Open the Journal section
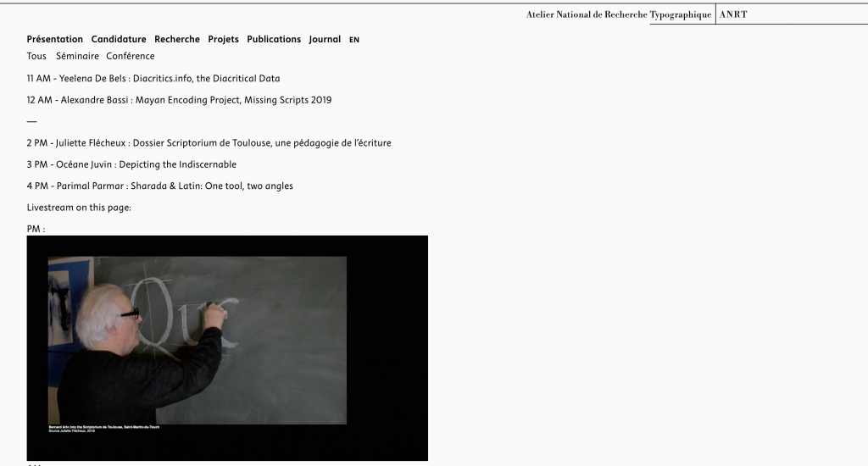The height and width of the screenshot is (466, 868). point(325,39)
